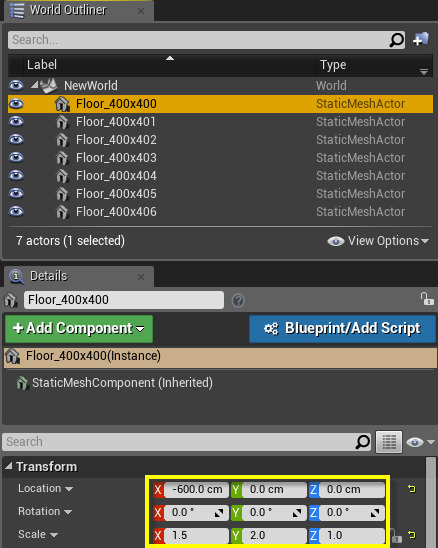
Task: Hide the Floor_400x406 actor
Action: click(x=16, y=211)
